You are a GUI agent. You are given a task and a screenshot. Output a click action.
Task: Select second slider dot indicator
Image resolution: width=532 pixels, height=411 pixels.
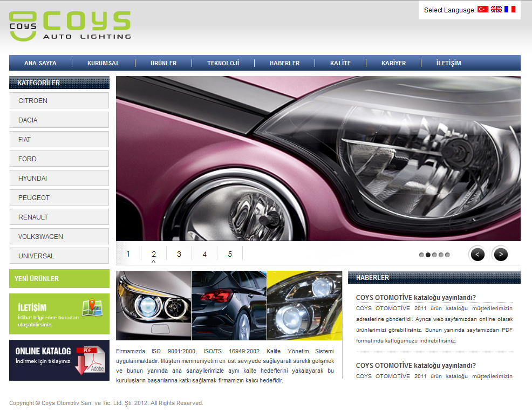click(428, 255)
